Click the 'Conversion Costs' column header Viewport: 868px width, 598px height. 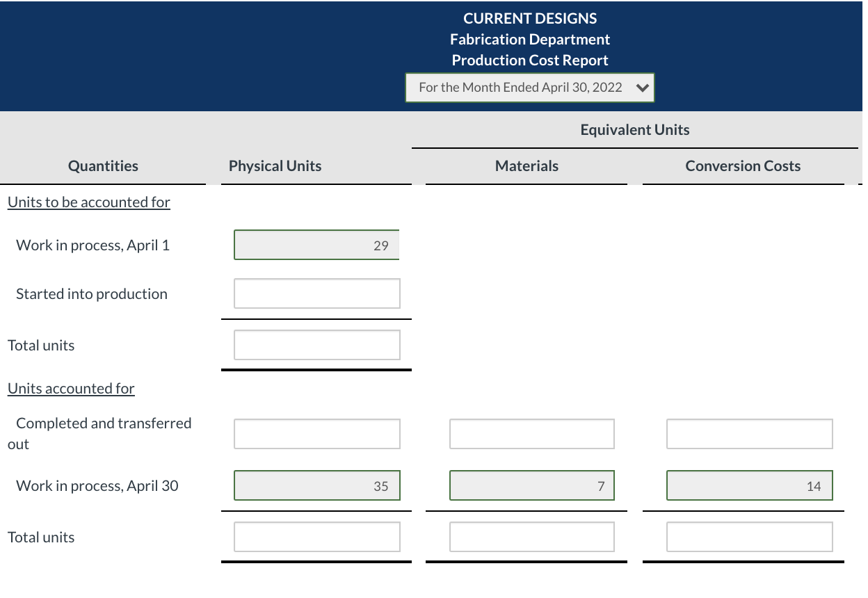click(x=743, y=166)
